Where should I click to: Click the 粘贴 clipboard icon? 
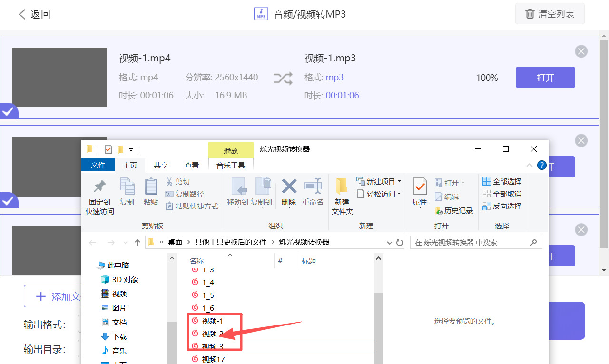pos(151,187)
